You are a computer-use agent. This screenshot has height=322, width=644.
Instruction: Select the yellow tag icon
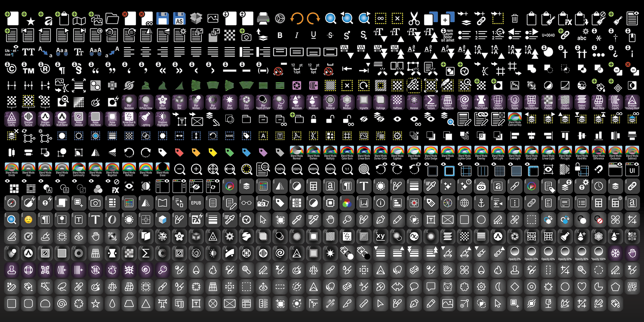coord(213,153)
